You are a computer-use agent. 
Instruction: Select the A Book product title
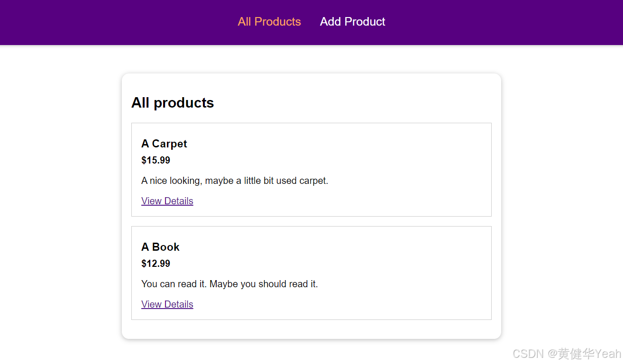160,247
